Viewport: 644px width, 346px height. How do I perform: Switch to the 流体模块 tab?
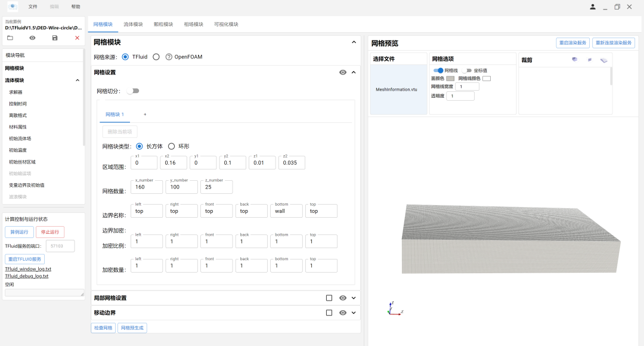click(x=133, y=24)
